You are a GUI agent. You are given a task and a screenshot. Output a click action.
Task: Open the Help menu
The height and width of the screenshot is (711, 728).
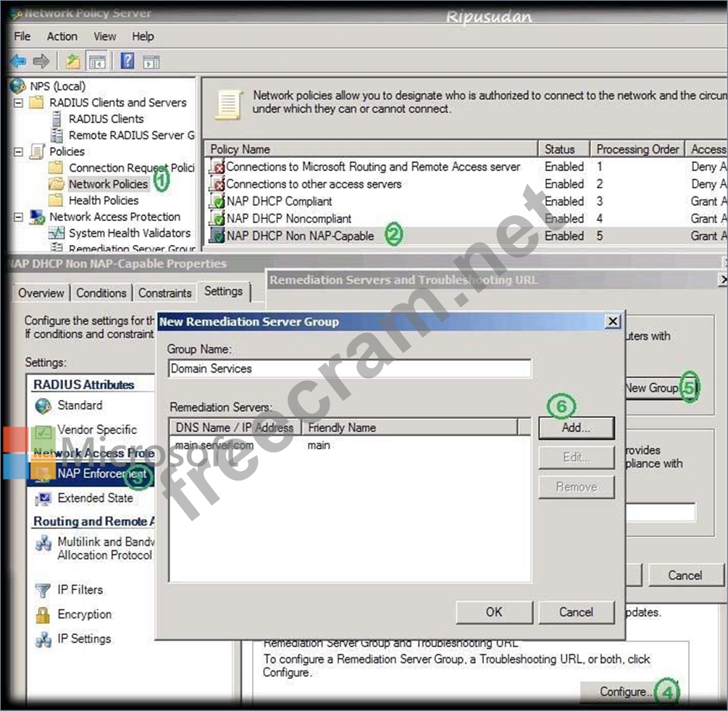click(143, 36)
